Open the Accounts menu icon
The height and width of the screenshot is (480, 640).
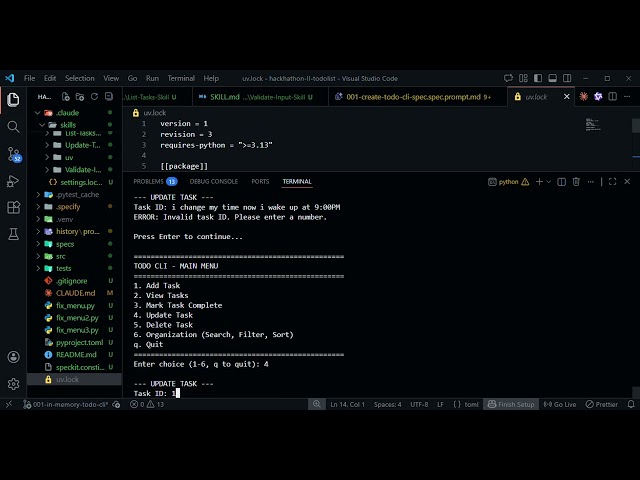tap(13, 357)
